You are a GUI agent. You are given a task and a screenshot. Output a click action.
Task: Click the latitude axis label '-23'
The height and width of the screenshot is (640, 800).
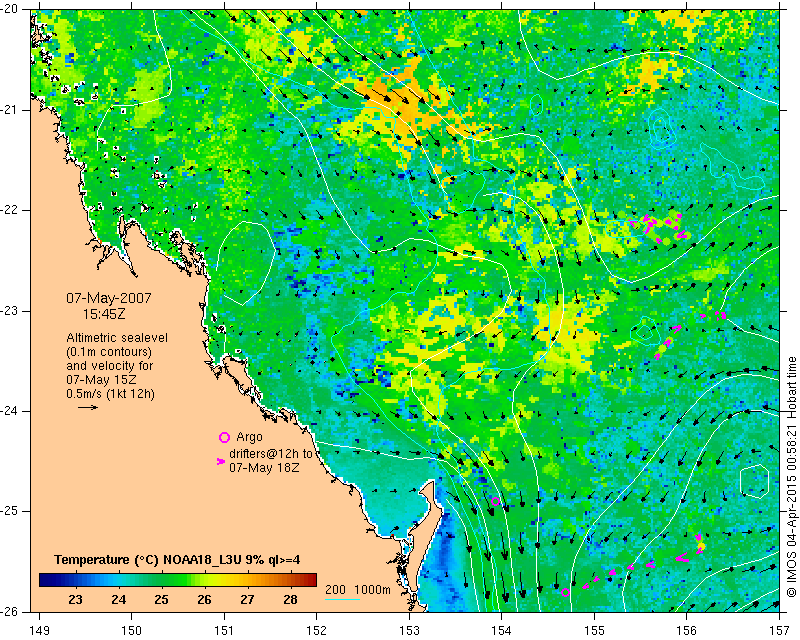(x=9, y=311)
